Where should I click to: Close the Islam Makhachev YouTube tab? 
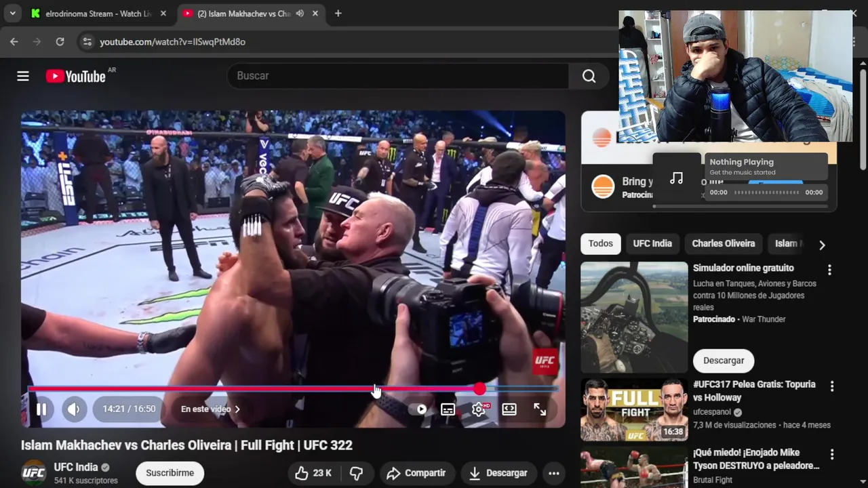[x=316, y=14]
